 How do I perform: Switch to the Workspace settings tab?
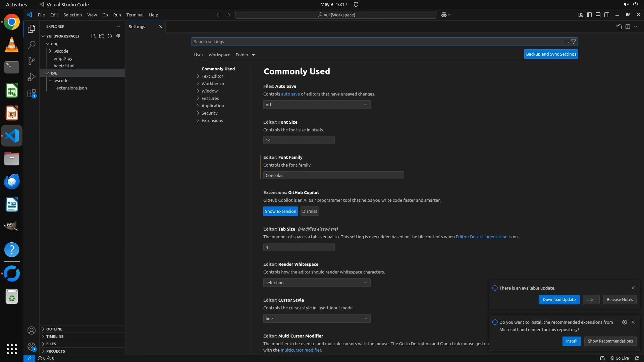point(219,55)
